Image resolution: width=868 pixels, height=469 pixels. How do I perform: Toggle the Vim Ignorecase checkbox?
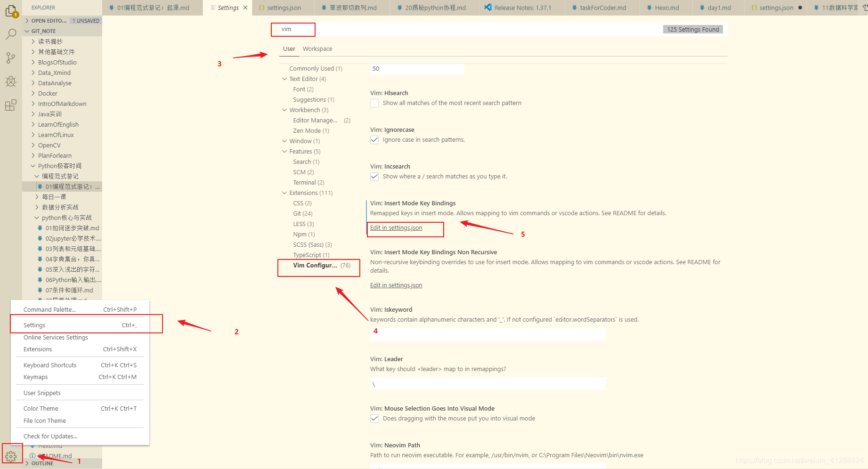pos(374,140)
